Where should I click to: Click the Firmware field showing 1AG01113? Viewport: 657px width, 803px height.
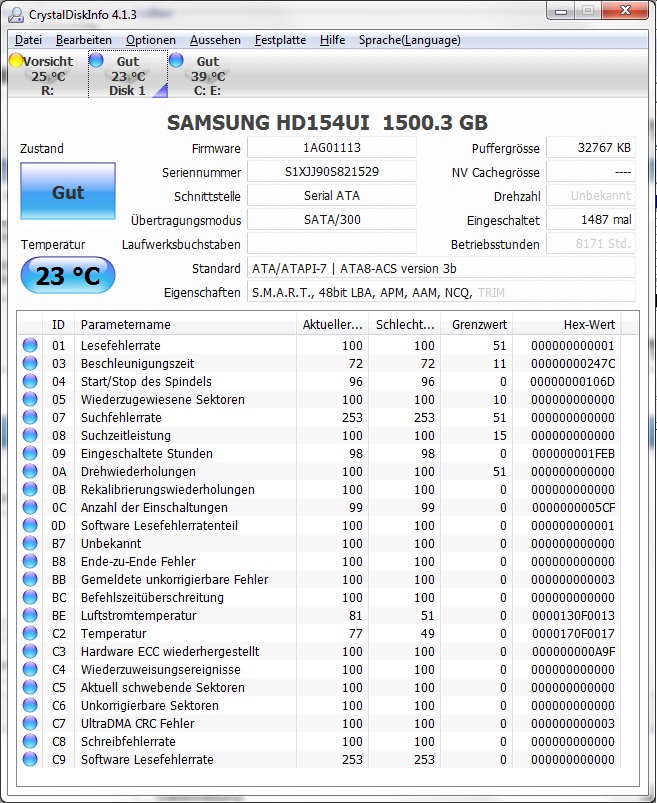tap(332, 147)
